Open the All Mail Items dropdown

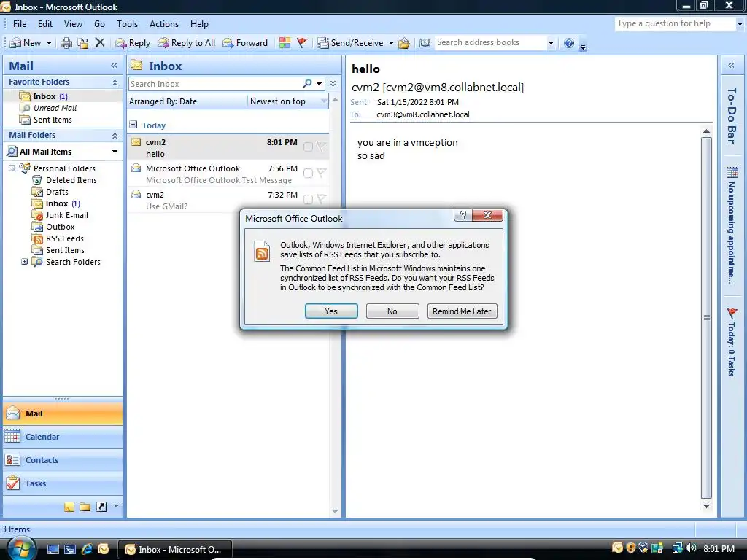[115, 152]
